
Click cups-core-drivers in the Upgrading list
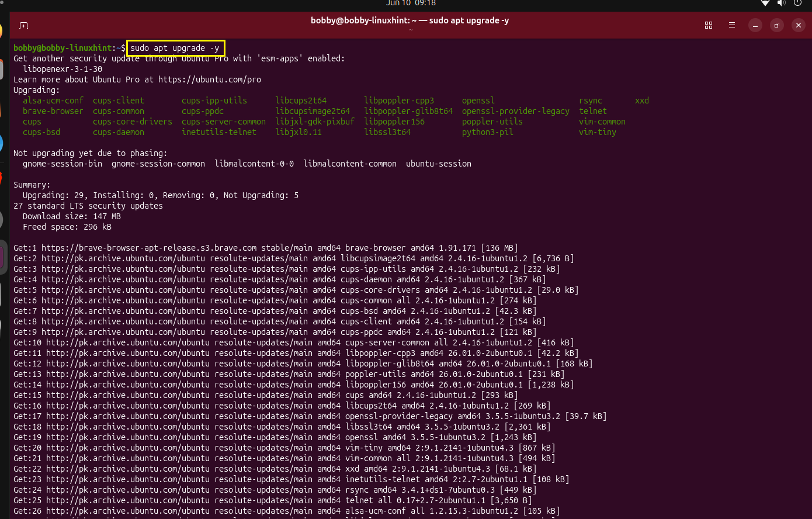click(x=133, y=122)
